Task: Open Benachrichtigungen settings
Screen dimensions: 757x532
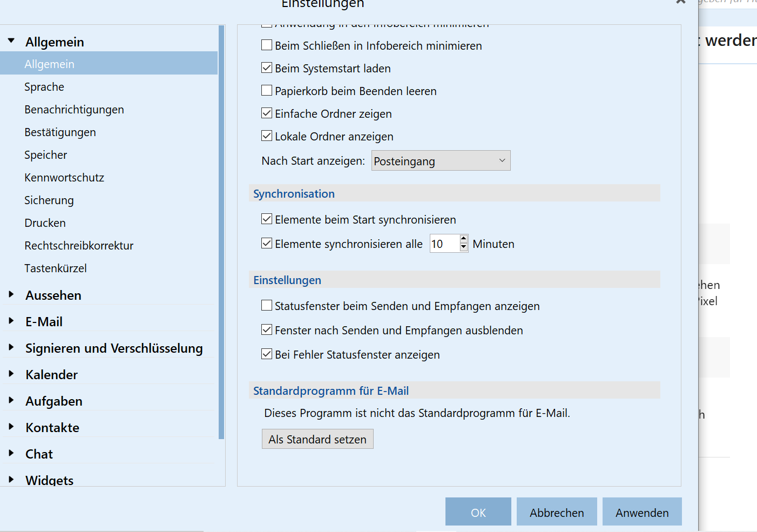Action: (74, 110)
